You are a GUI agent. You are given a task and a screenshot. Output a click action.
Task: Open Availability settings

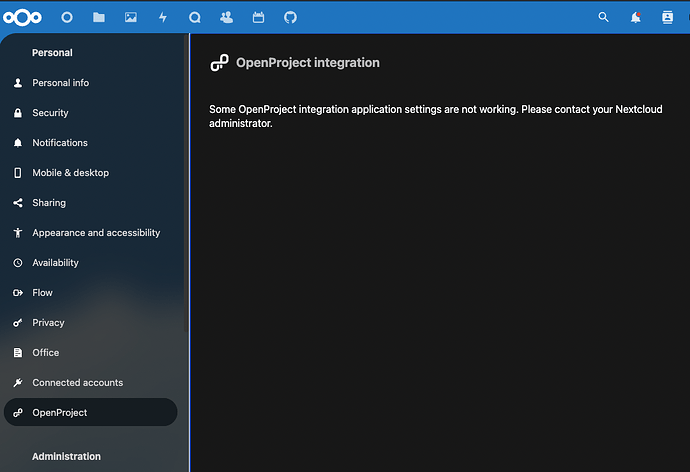tap(91, 263)
